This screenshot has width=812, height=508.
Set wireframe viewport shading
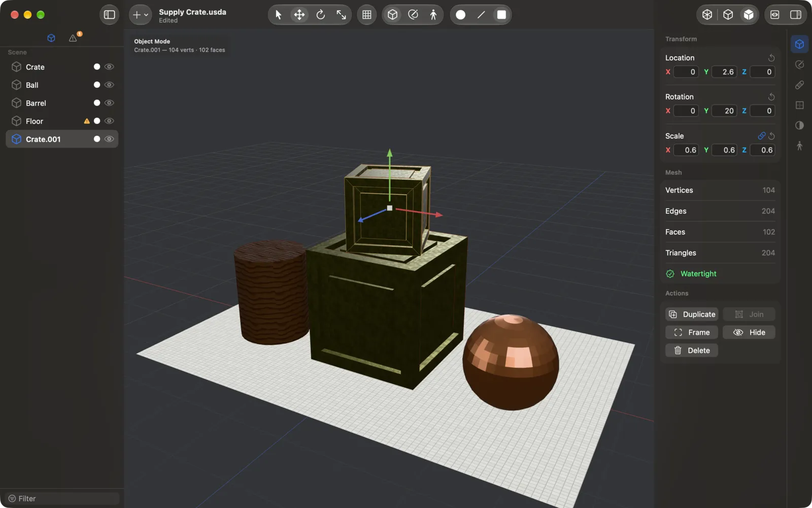click(707, 15)
